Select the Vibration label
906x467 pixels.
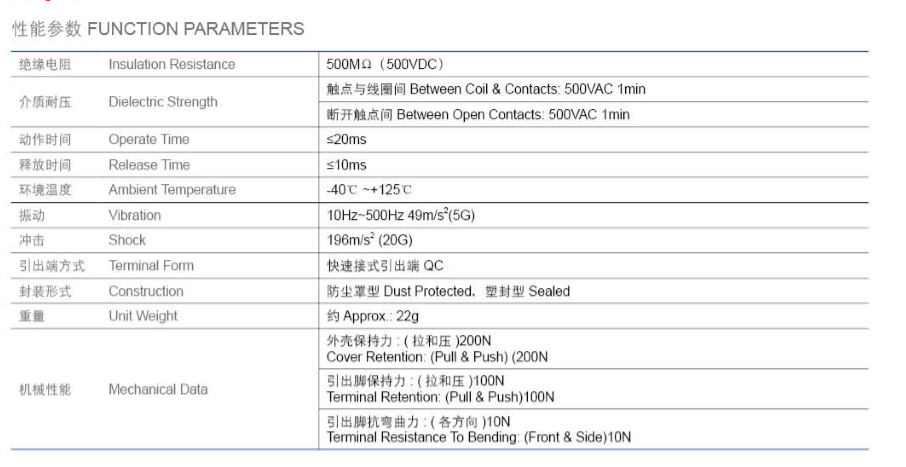tap(135, 215)
